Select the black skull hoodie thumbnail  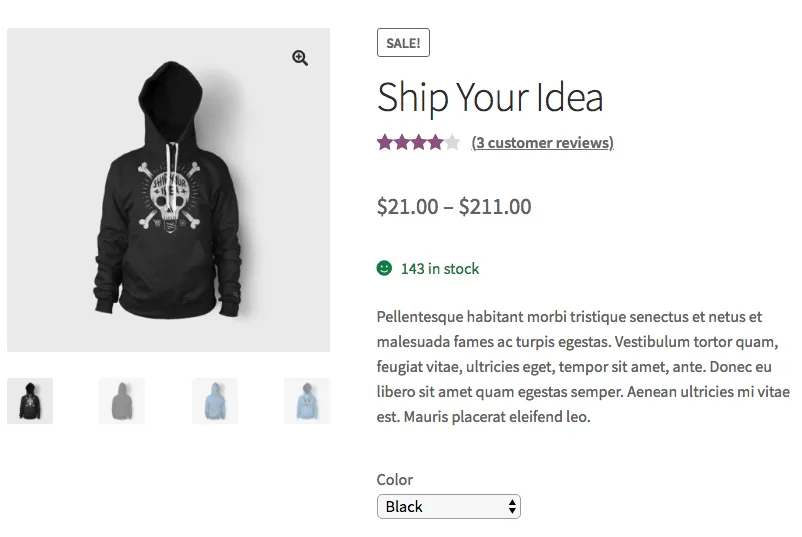(30, 401)
